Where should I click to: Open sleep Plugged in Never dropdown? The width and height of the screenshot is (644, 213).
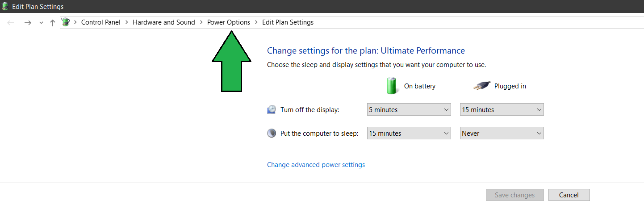(x=502, y=133)
